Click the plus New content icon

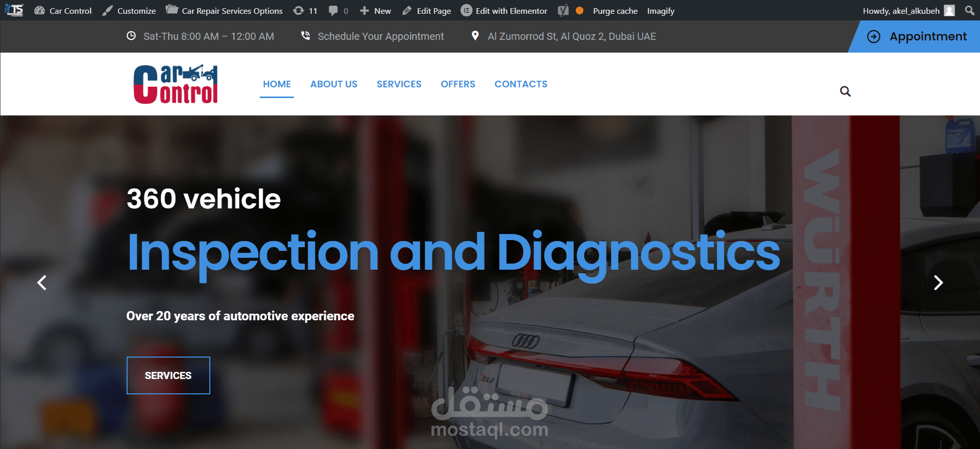[364, 11]
